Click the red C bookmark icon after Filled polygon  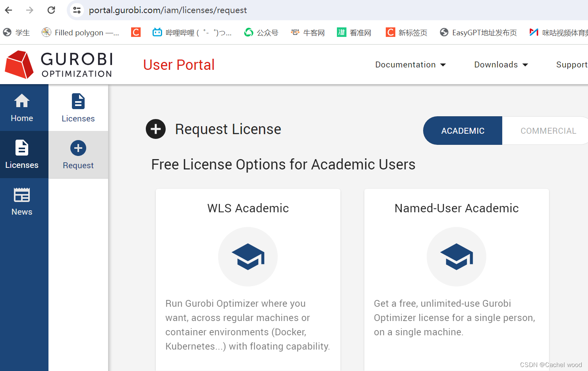coord(136,32)
